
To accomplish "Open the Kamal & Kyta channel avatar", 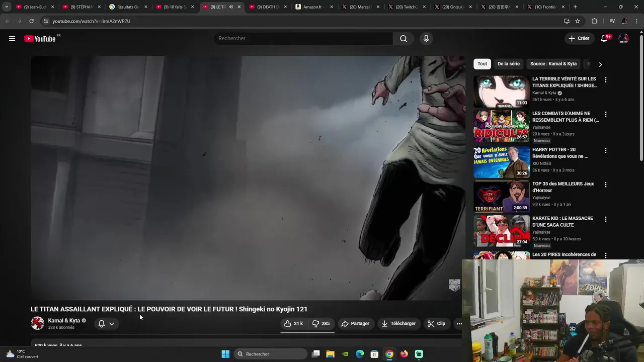I will tap(37, 323).
